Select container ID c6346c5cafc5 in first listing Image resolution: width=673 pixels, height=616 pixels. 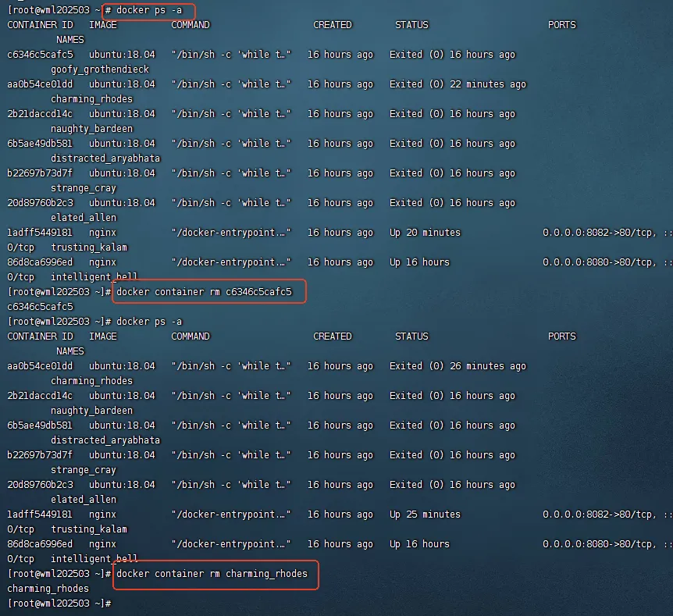click(x=41, y=55)
